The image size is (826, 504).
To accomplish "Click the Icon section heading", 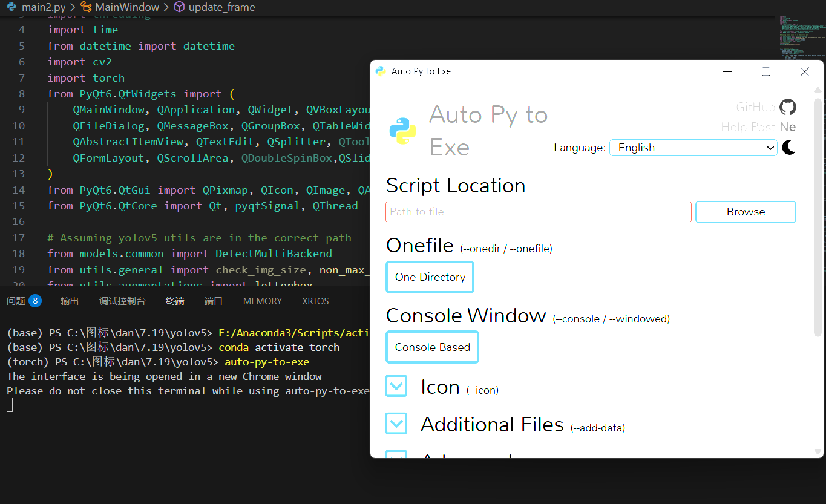I will coord(440,387).
